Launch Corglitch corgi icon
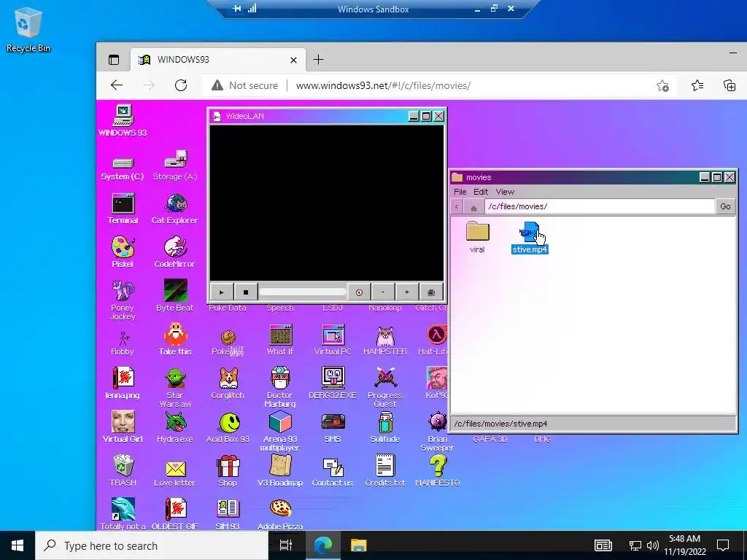The height and width of the screenshot is (560, 747). tap(228, 378)
